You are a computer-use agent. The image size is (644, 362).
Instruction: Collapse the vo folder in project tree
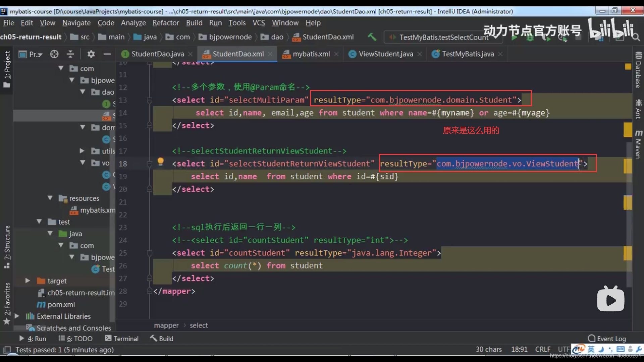click(x=83, y=163)
